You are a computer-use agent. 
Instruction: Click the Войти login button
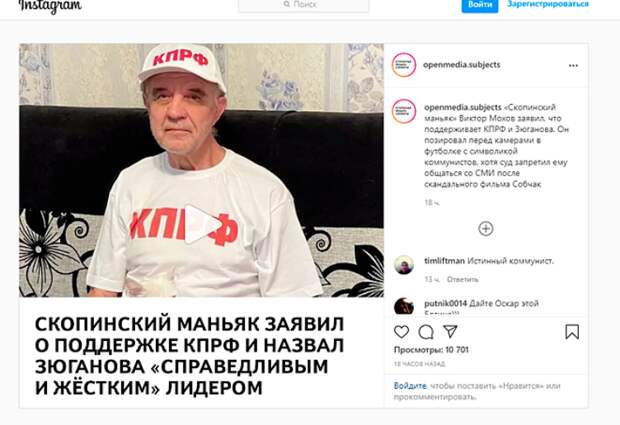click(480, 5)
